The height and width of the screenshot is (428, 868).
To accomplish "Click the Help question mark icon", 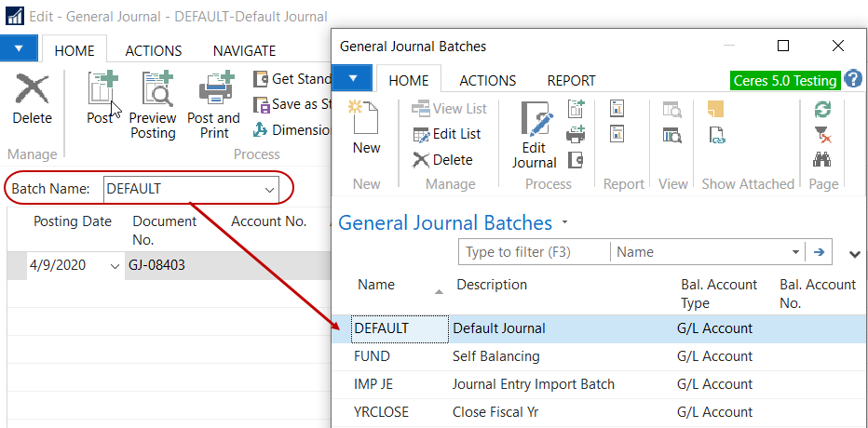I will tap(853, 80).
